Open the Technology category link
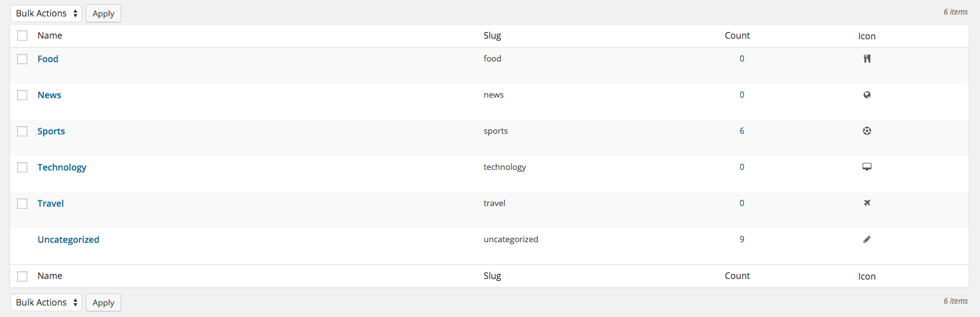The width and height of the screenshot is (980, 317). 62,167
